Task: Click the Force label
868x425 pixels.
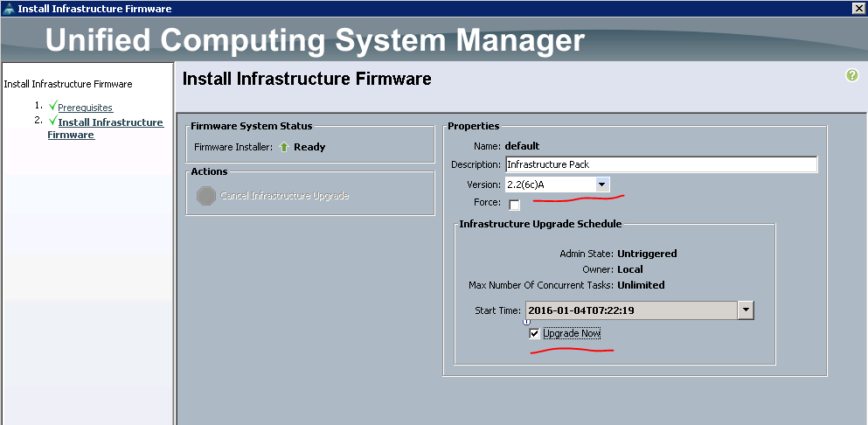Action: (487, 202)
